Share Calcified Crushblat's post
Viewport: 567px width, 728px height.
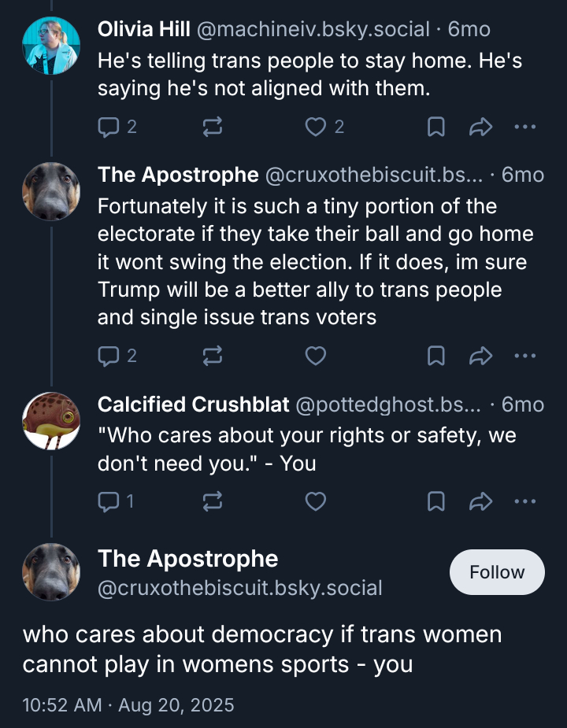480,501
